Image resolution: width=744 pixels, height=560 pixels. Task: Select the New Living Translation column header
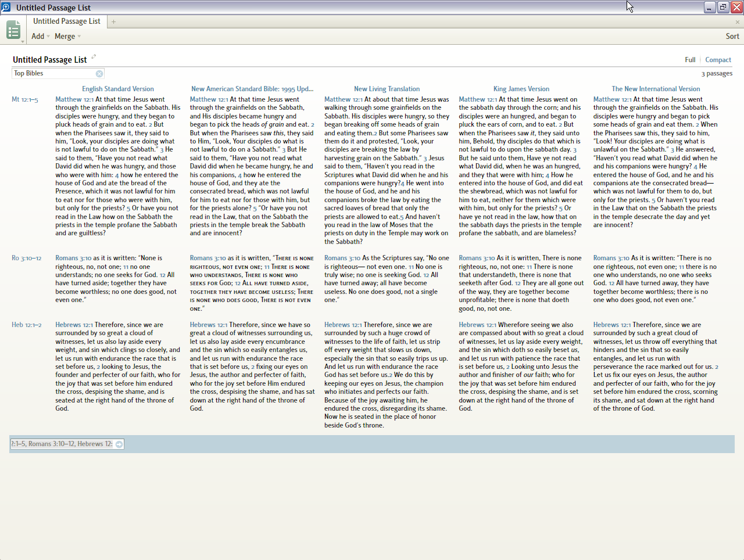(x=387, y=89)
